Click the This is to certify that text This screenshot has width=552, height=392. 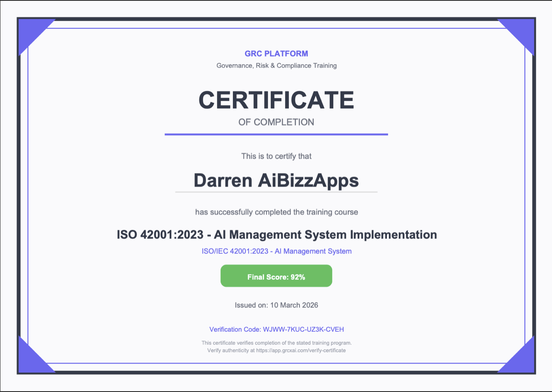[276, 156]
